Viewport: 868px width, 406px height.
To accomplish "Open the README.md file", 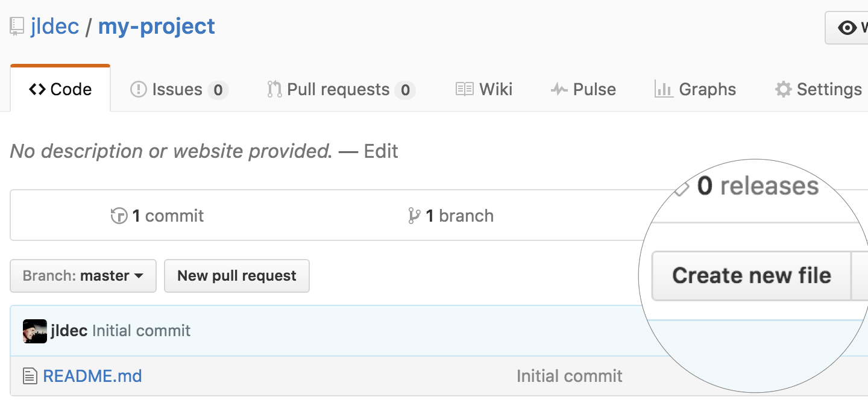I will tap(92, 375).
